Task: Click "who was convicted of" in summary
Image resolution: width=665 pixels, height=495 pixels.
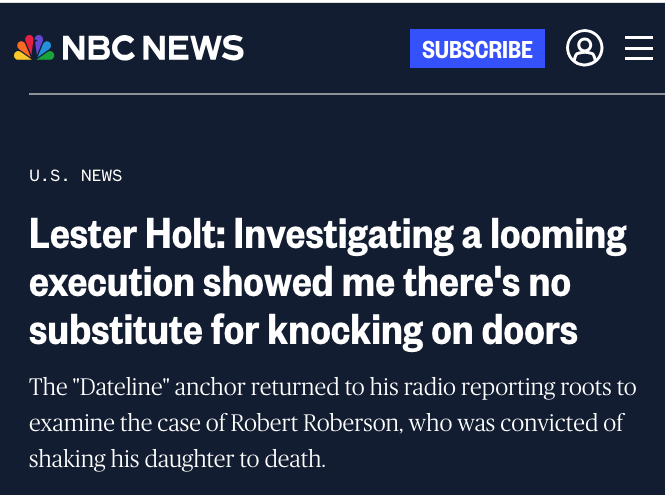Action: tap(520, 423)
